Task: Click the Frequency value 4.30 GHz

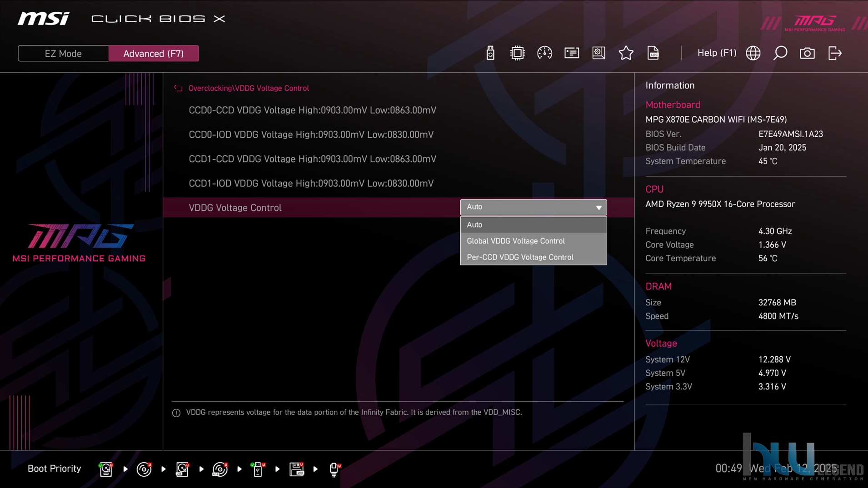Action: [775, 231]
